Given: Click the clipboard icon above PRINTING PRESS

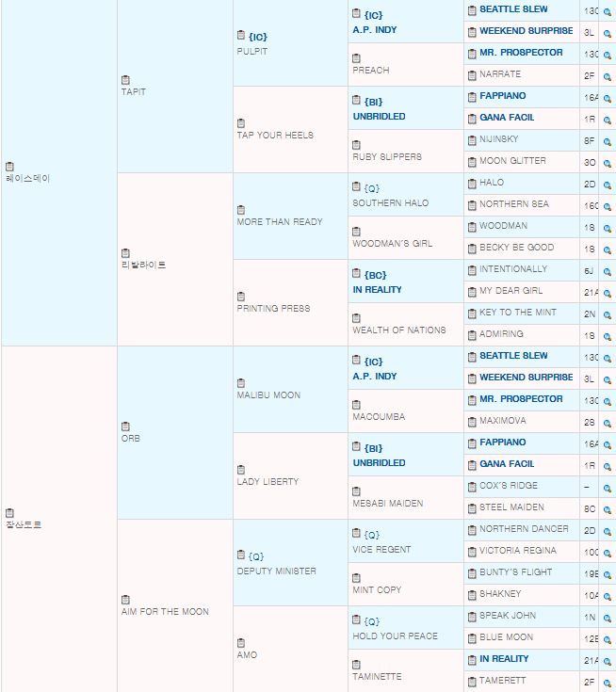Looking at the screenshot, I should pos(241,297).
